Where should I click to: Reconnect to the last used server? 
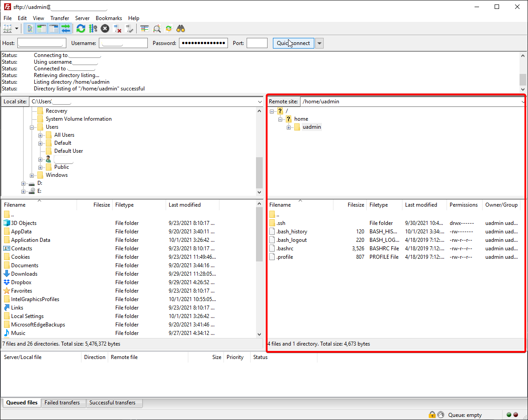(x=129, y=29)
